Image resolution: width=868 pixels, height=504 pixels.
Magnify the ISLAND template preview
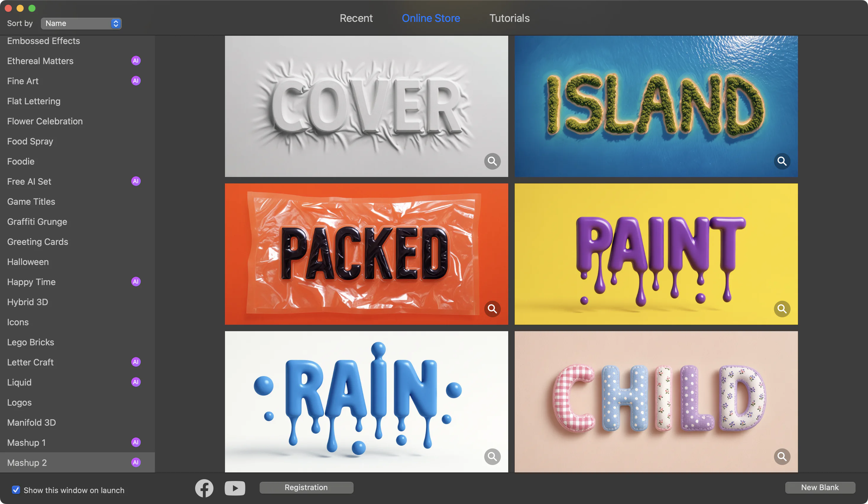coord(782,161)
